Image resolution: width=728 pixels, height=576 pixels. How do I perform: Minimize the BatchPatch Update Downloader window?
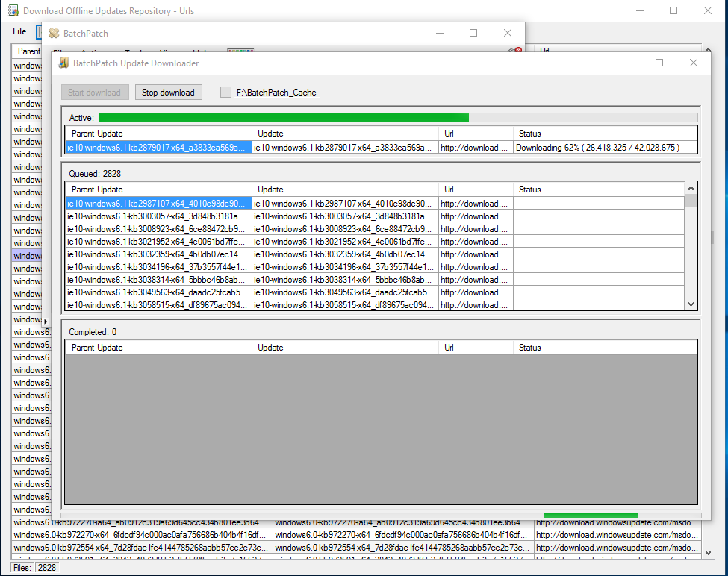[x=626, y=63]
